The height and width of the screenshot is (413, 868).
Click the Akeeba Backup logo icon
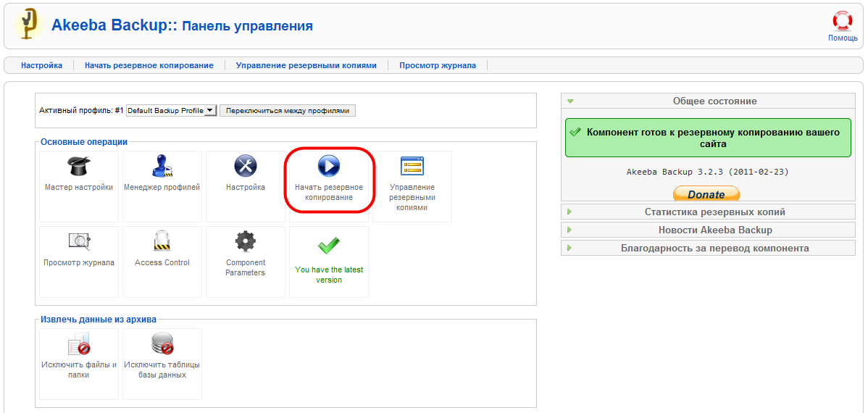point(25,24)
